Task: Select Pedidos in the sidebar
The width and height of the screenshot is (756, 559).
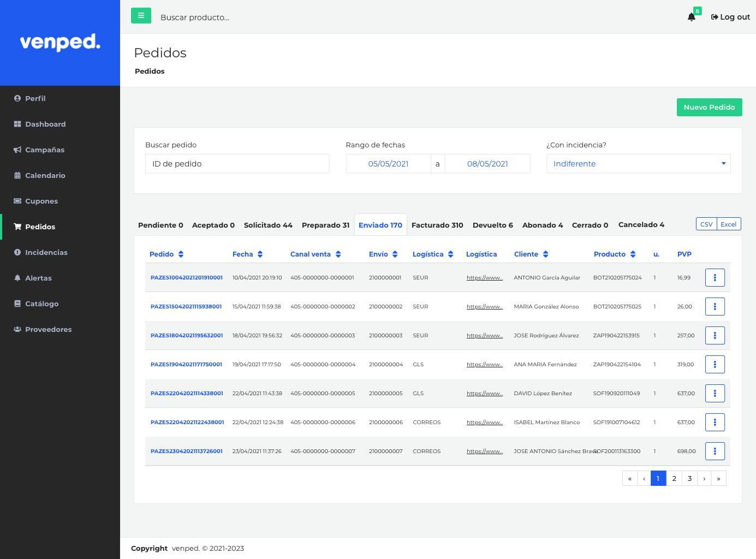Action: [60, 227]
